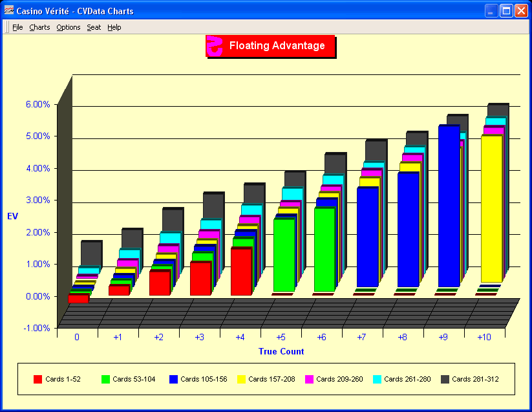Click the large green bar at true count +5
The image size is (532, 412).
(x=284, y=255)
